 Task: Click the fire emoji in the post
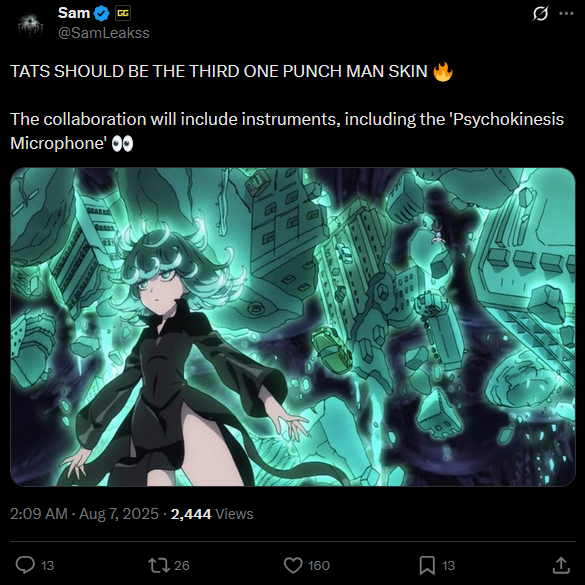443,71
